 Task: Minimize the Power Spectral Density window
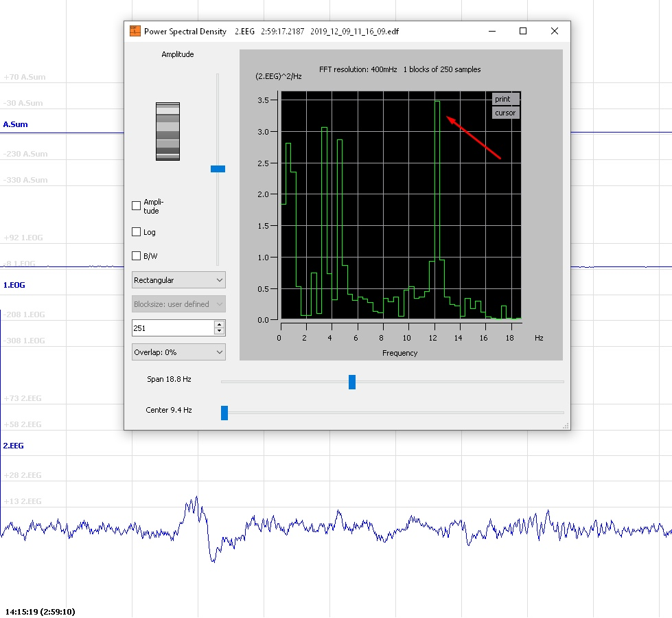pyautogui.click(x=492, y=31)
